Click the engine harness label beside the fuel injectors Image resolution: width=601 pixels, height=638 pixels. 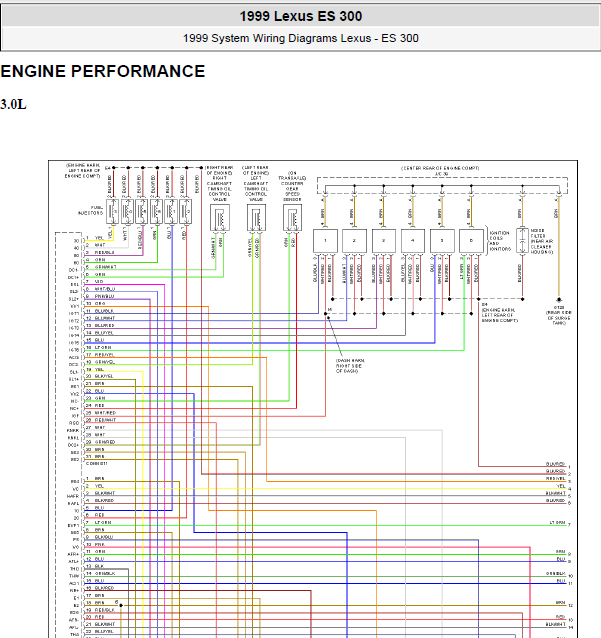tap(83, 170)
